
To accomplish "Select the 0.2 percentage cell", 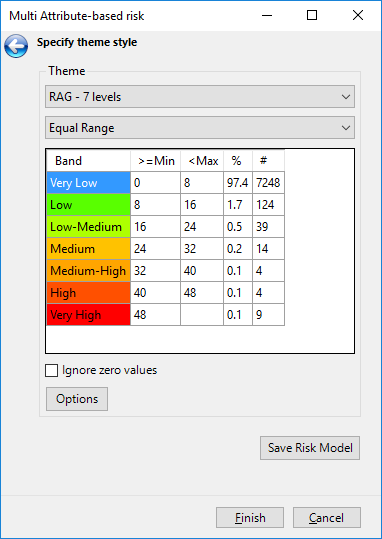I will [x=238, y=249].
